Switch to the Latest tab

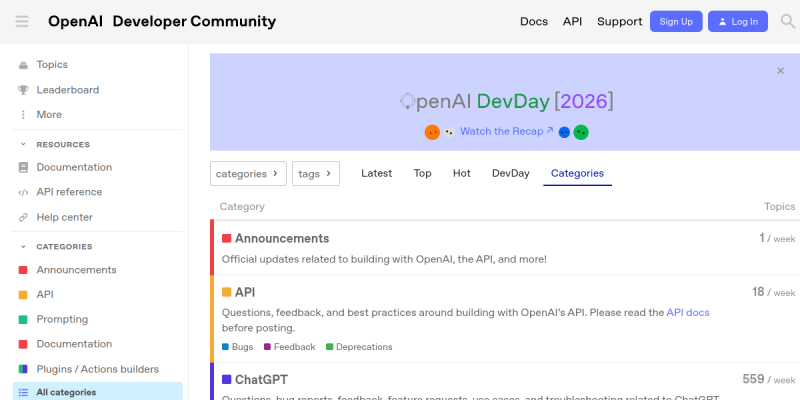click(377, 173)
